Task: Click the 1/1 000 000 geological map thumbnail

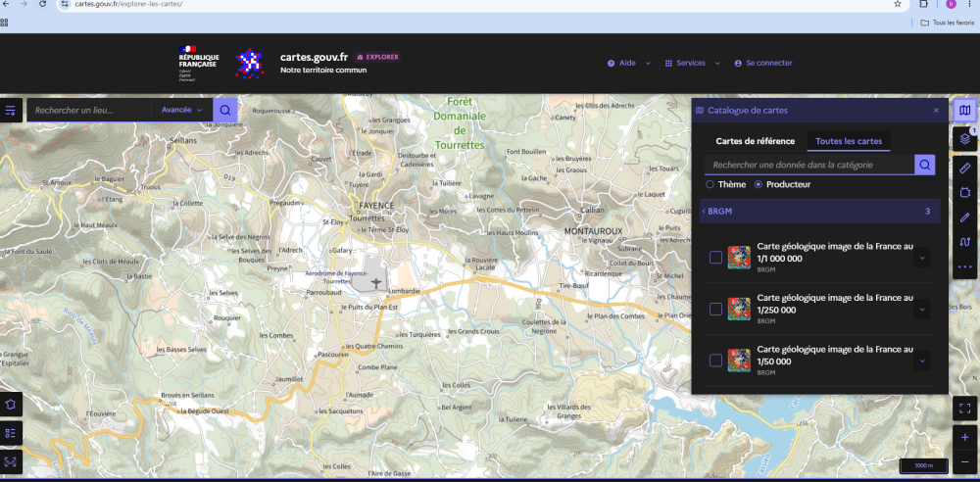Action: [x=739, y=258]
